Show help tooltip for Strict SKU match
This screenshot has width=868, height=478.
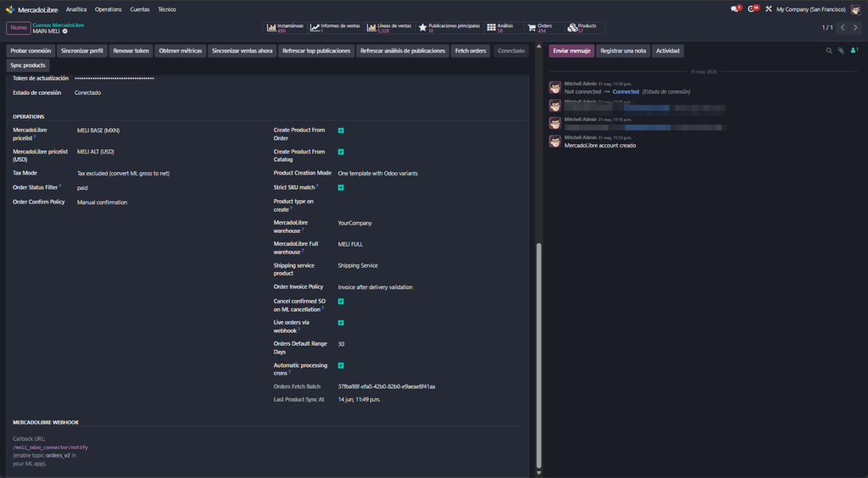pos(317,186)
